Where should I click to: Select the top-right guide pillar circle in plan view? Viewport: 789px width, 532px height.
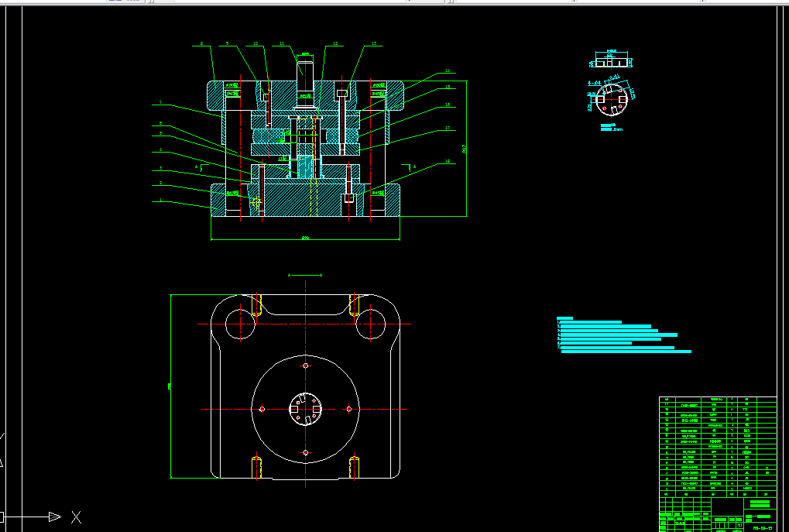click(371, 324)
